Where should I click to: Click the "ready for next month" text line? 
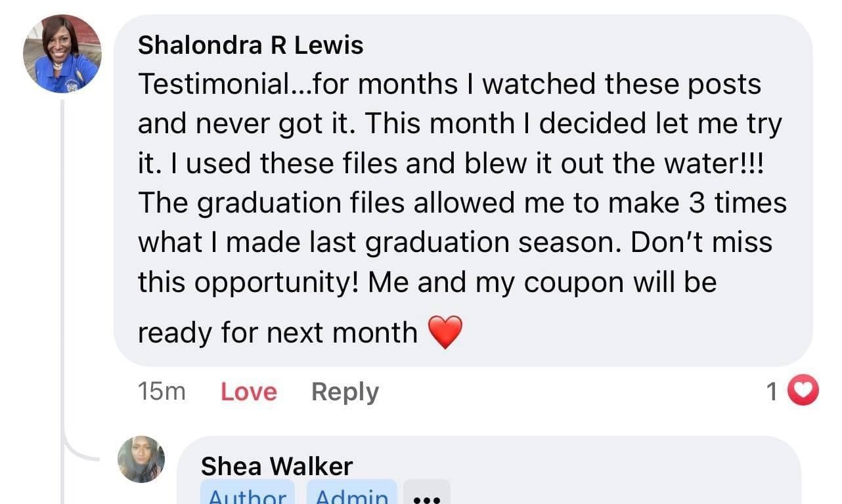[277, 333]
